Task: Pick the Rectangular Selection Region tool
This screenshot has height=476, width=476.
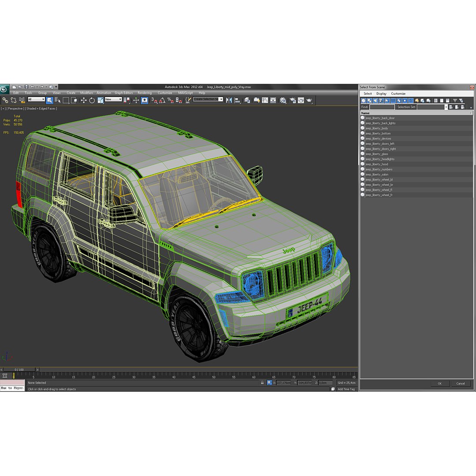Action: tap(66, 100)
